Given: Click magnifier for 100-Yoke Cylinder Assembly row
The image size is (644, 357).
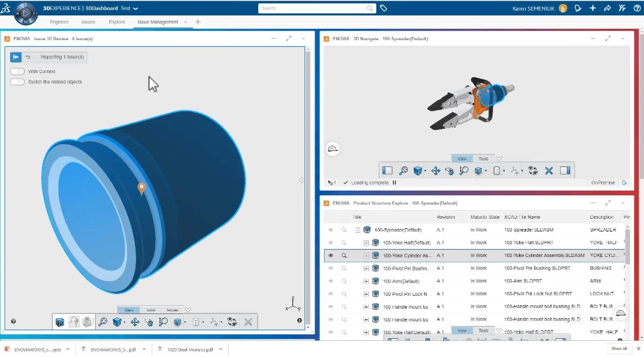Looking at the screenshot, I should tap(344, 255).
